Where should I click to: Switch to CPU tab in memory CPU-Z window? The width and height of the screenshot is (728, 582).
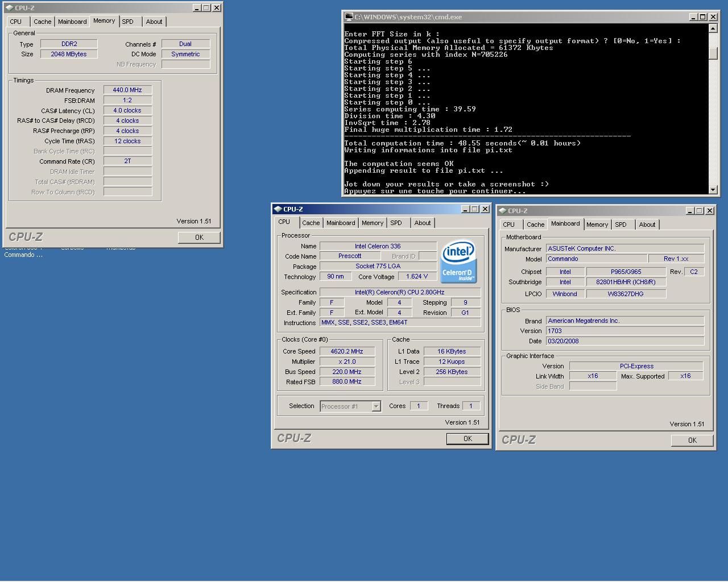(16, 22)
